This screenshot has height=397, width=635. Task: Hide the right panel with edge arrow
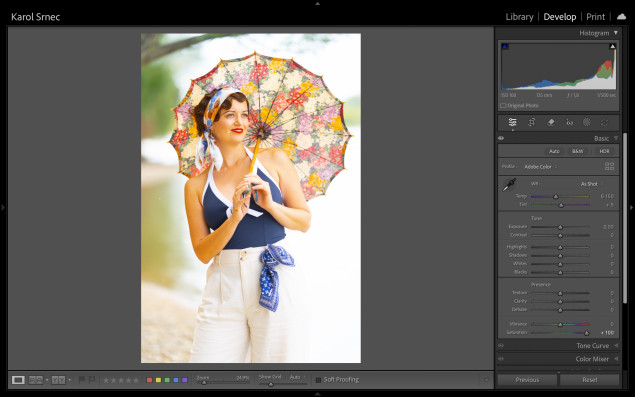631,207
